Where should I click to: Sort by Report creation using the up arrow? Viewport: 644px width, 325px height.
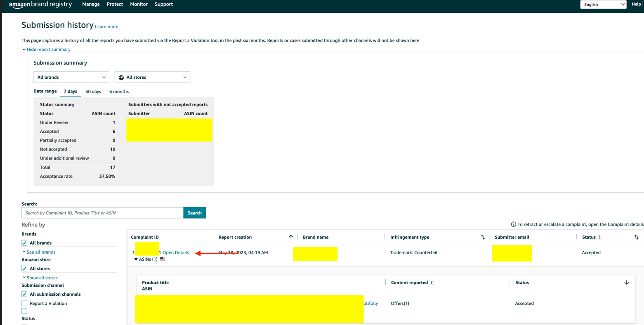point(291,237)
